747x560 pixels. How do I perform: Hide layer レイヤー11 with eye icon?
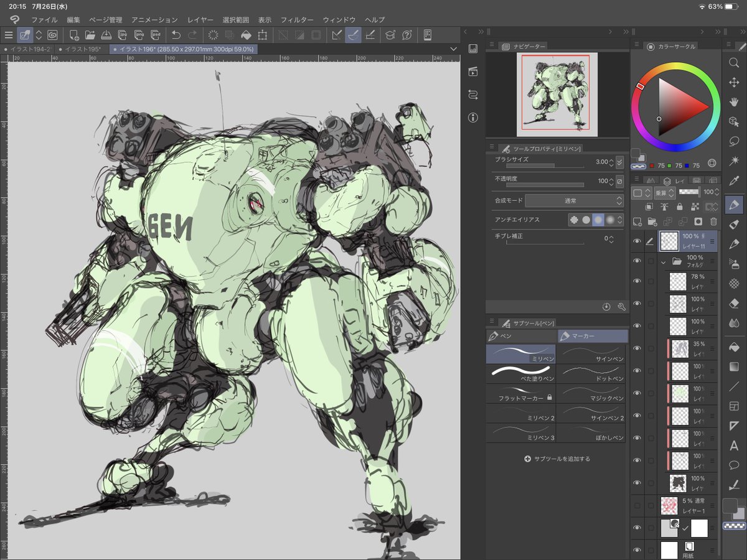[636, 241]
